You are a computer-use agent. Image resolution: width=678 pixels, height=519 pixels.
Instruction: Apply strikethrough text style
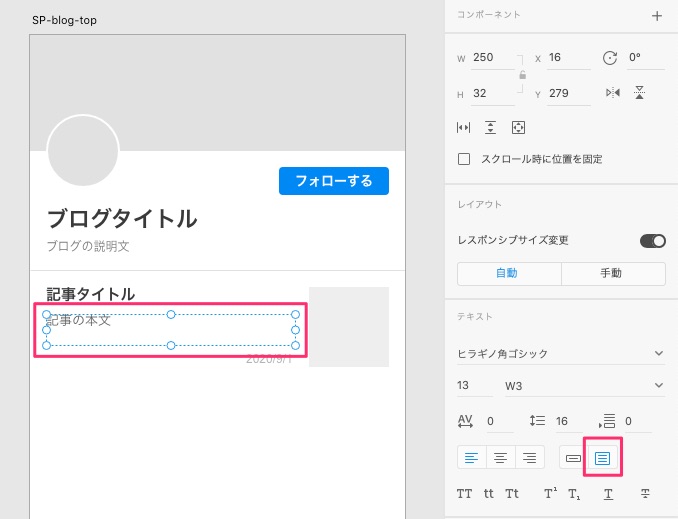click(645, 494)
